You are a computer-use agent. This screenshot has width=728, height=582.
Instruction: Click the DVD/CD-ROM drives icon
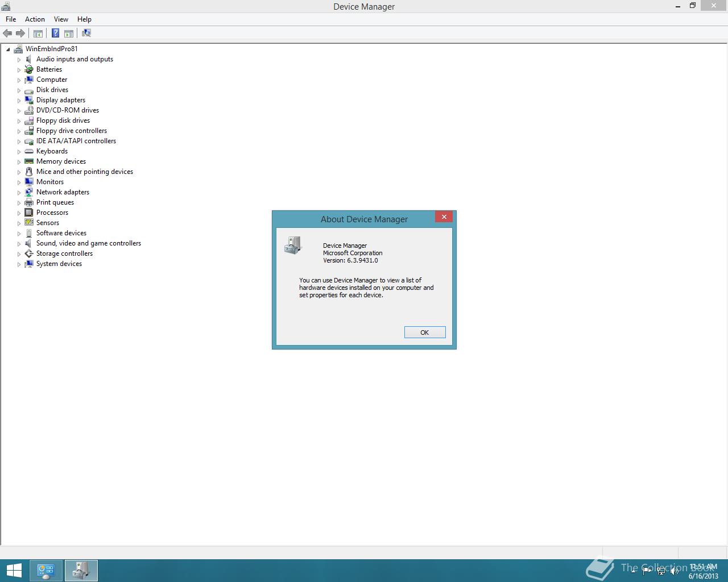[29, 110]
